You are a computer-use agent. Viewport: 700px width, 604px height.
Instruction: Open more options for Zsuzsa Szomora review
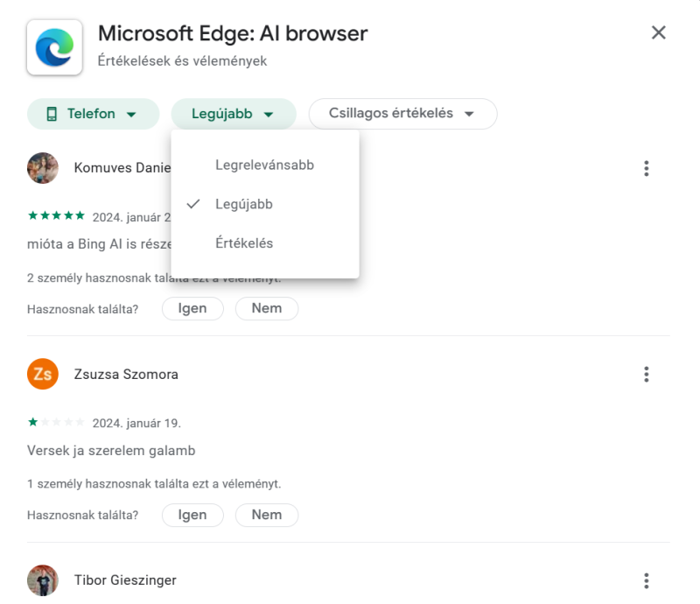click(646, 375)
